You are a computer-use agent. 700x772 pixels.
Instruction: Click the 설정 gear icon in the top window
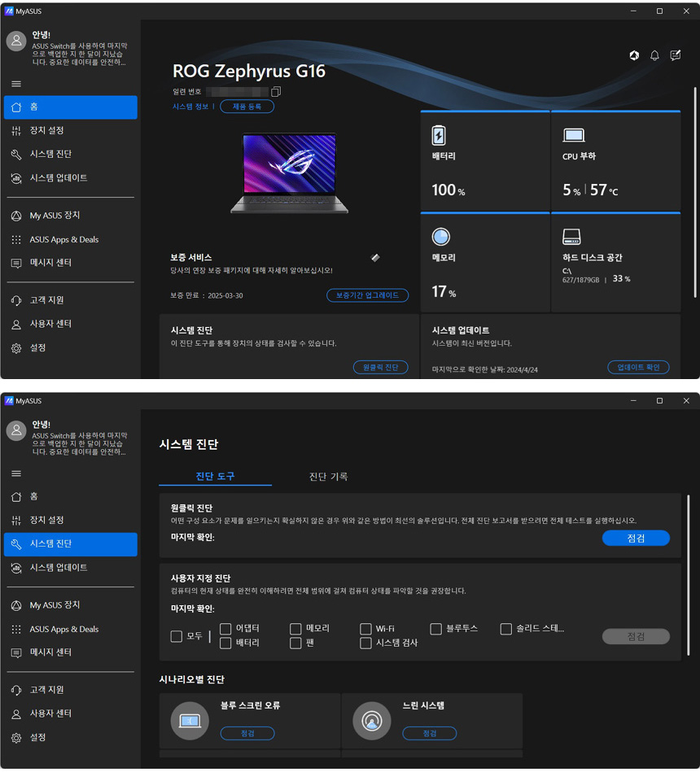click(x=16, y=348)
